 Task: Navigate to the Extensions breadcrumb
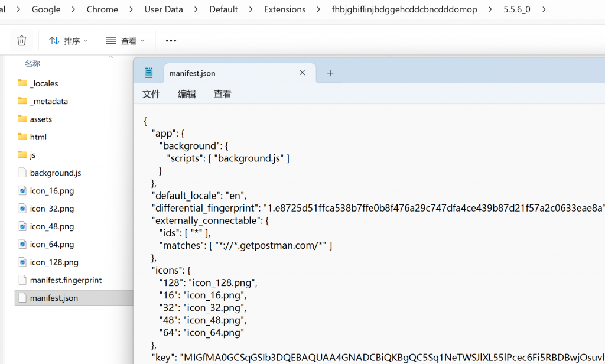click(x=285, y=9)
